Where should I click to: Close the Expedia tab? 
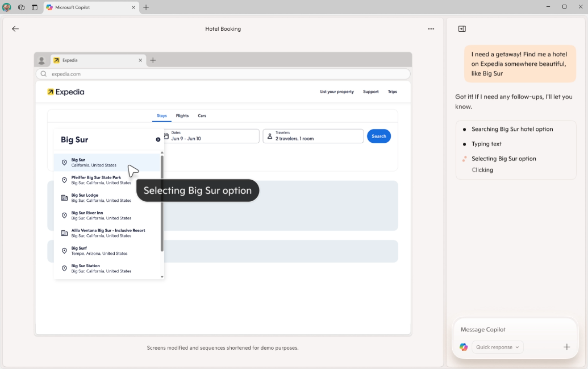pos(140,60)
